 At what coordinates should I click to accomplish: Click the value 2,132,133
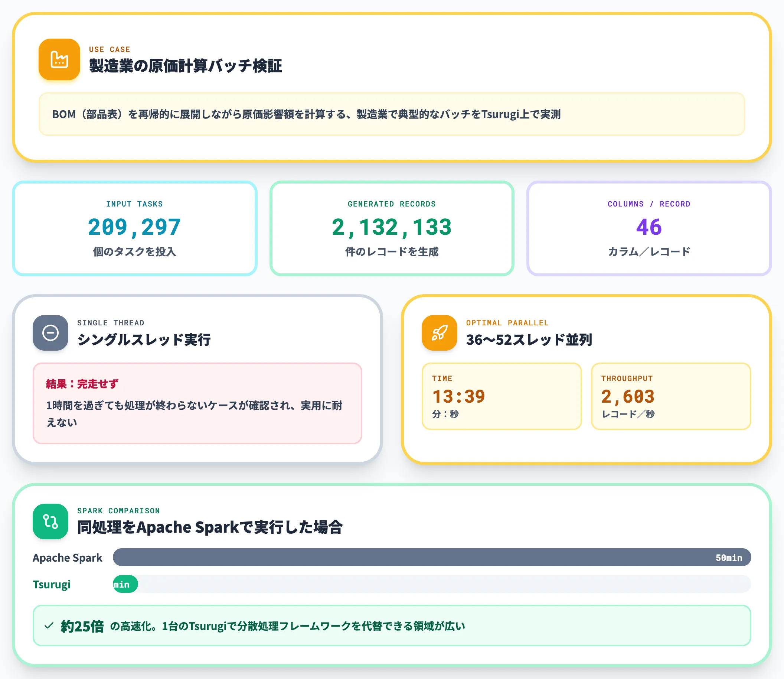(x=392, y=227)
